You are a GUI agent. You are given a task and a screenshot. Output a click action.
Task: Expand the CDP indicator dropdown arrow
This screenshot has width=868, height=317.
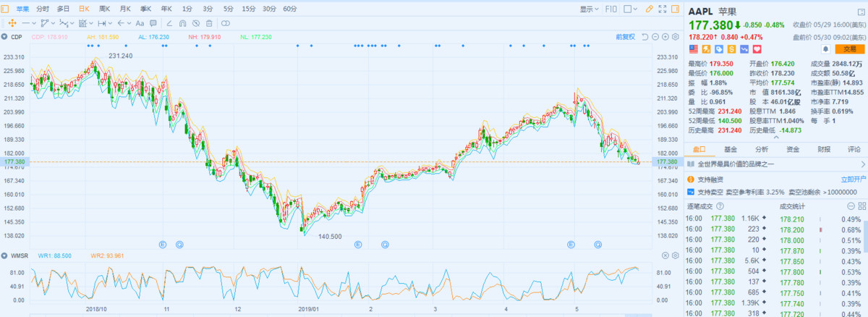click(4, 36)
